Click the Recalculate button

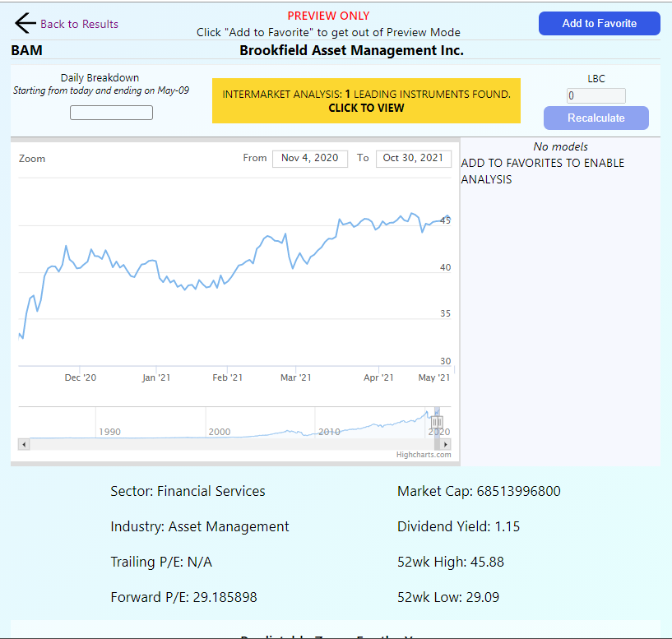pyautogui.click(x=596, y=118)
